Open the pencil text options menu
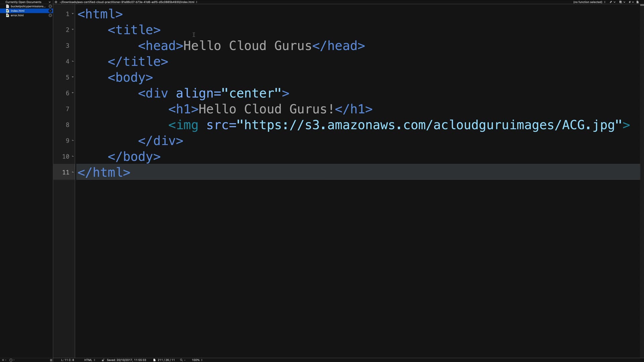Viewport: 644px width, 362px height. pyautogui.click(x=611, y=2)
